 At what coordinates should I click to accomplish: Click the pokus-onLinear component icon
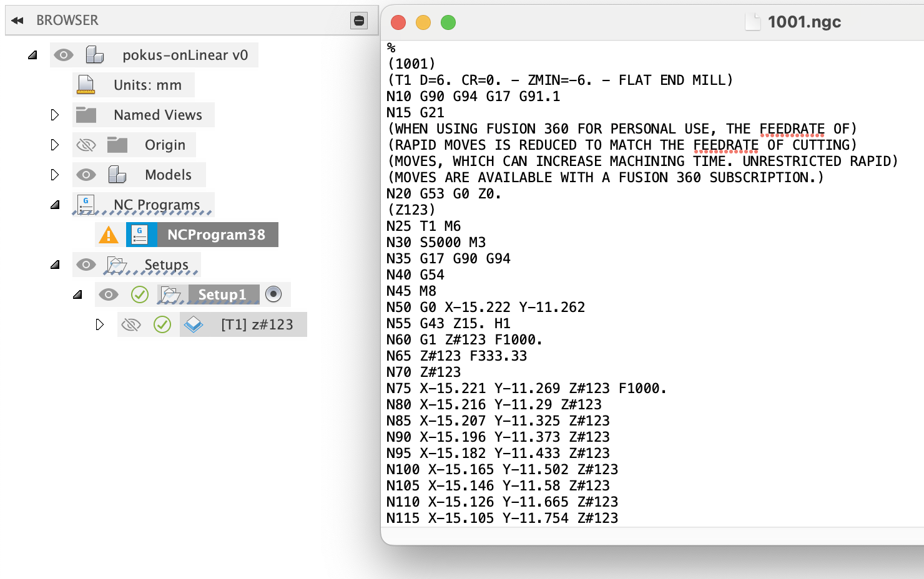click(95, 55)
